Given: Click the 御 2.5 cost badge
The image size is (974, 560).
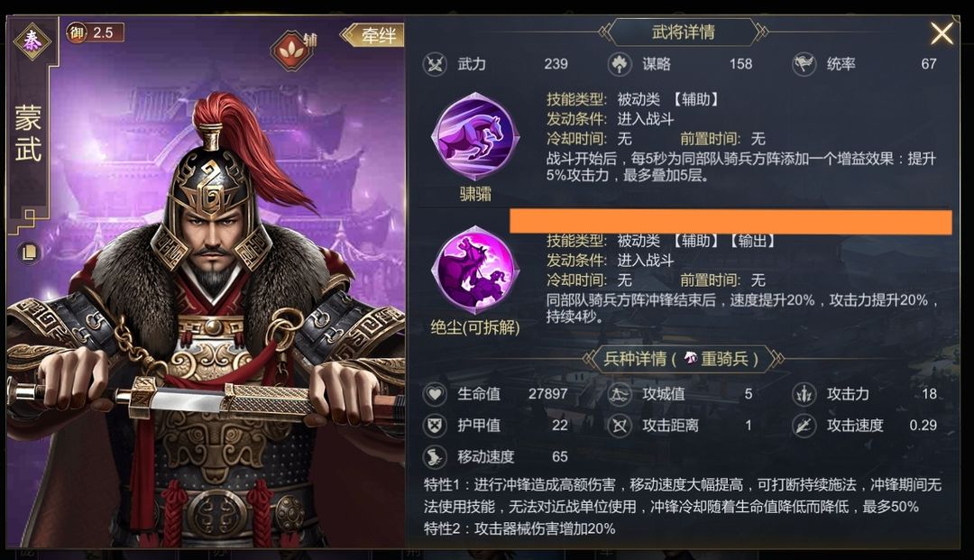Looking at the screenshot, I should 95,32.
